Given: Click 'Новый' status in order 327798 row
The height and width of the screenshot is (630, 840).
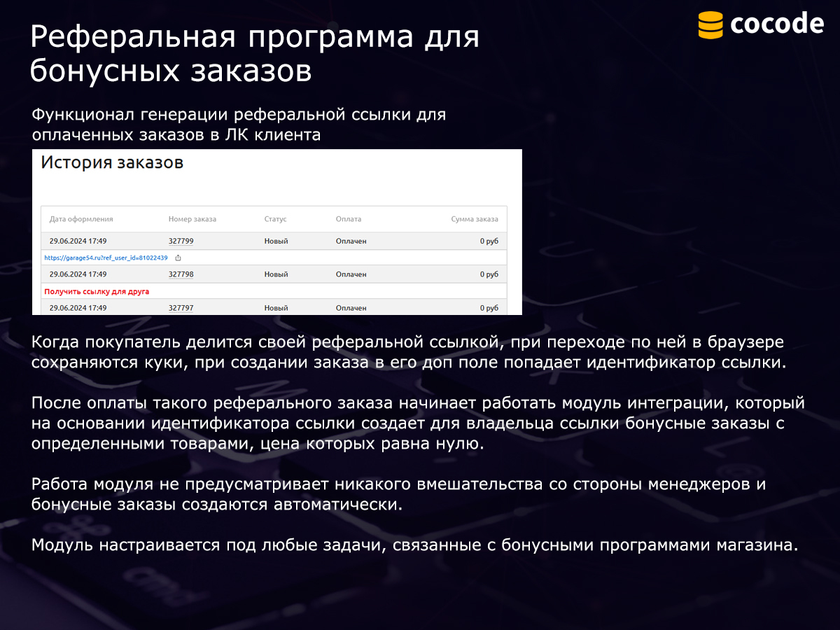Looking at the screenshot, I should click(276, 274).
